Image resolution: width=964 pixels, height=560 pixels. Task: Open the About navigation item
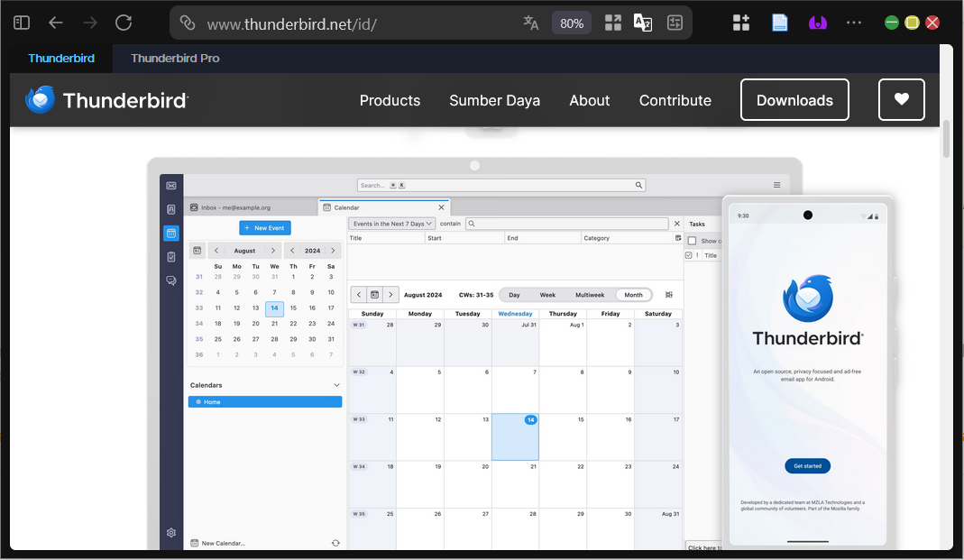tap(589, 100)
